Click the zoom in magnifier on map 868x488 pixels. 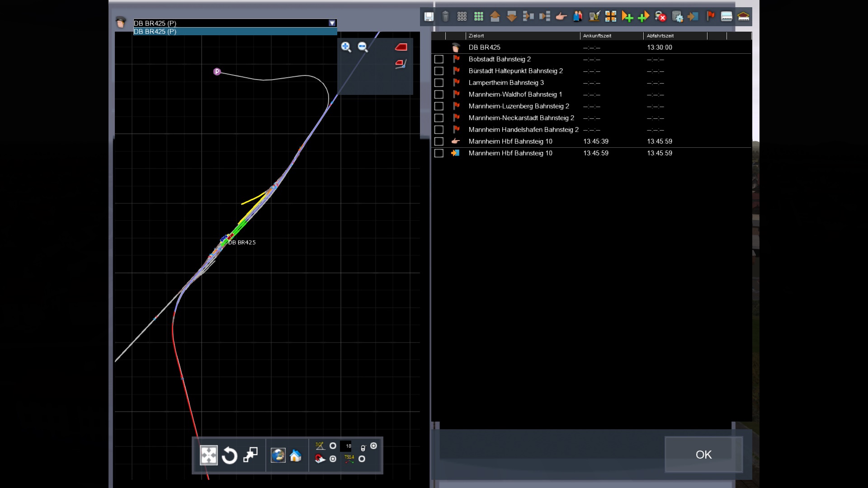pyautogui.click(x=346, y=47)
